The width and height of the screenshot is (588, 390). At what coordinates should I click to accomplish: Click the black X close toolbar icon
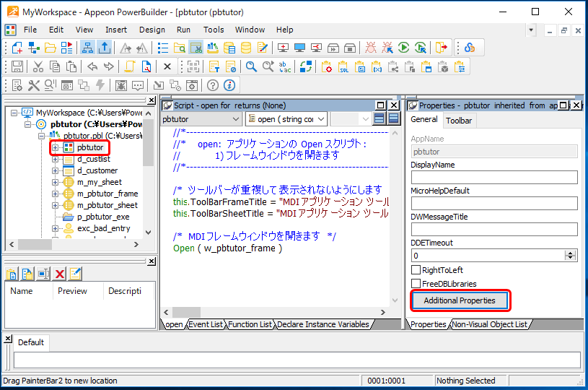(167, 67)
